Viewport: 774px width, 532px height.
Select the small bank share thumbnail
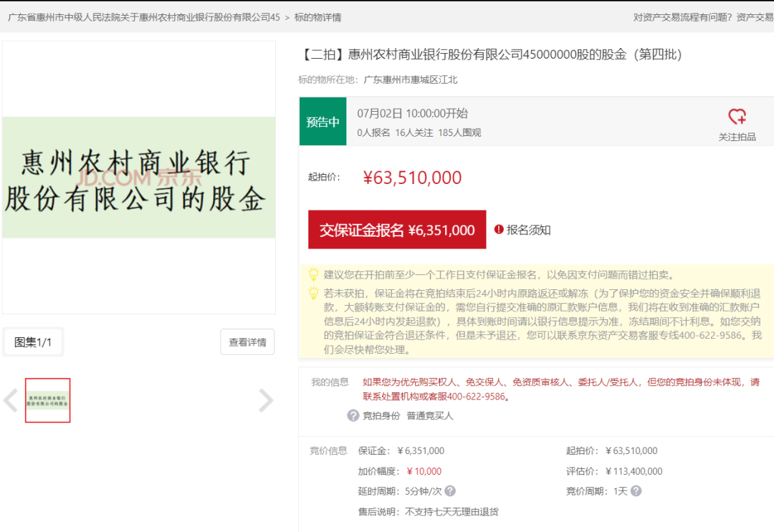48,400
